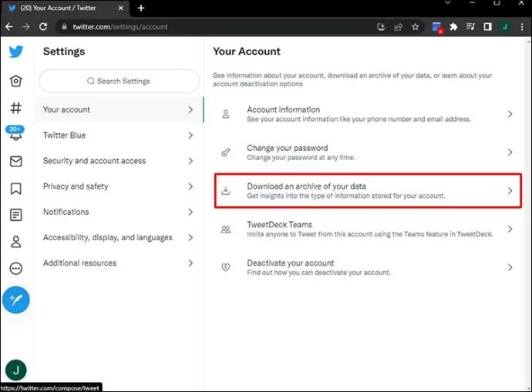Click install app icon in address bar
Screen dimensions: 532x392
click(x=382, y=27)
